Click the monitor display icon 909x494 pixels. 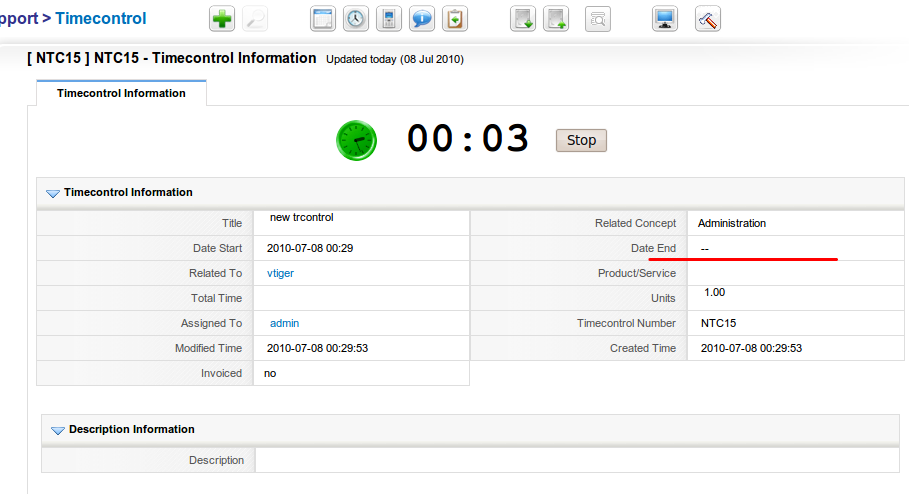coord(664,19)
